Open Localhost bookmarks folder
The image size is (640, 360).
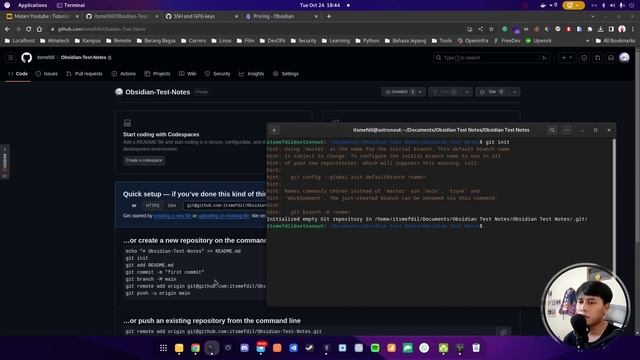point(20,41)
